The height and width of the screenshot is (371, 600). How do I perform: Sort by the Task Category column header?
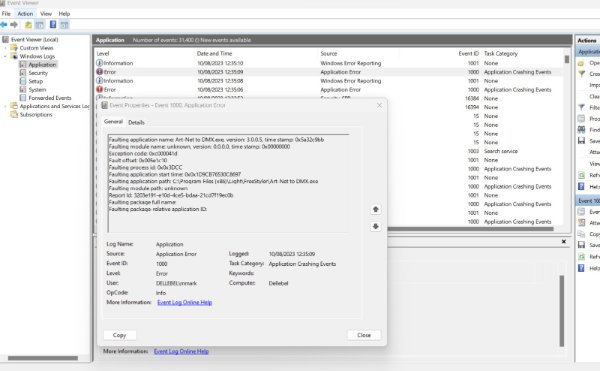(501, 54)
